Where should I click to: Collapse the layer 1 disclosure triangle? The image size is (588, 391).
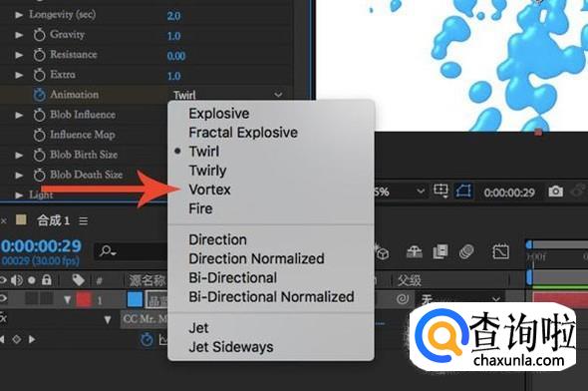pos(67,300)
